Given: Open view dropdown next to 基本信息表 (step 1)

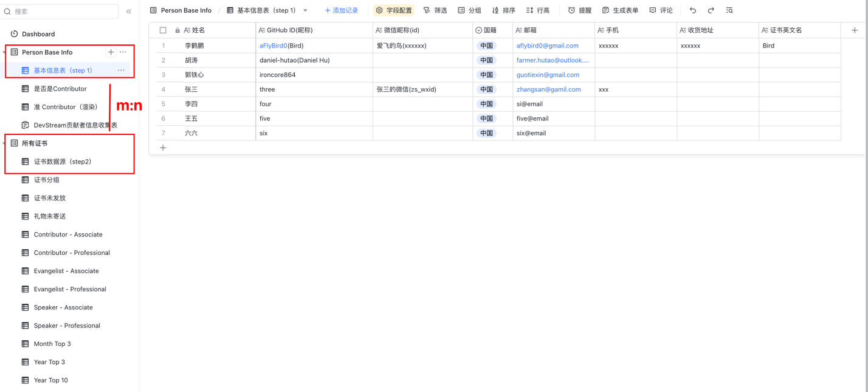Looking at the screenshot, I should [x=305, y=10].
